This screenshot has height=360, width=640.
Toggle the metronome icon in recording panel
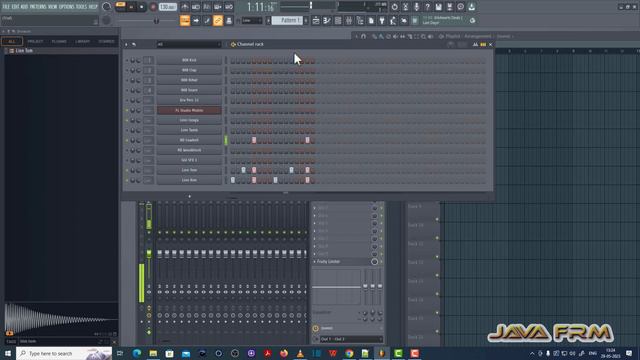point(185,7)
